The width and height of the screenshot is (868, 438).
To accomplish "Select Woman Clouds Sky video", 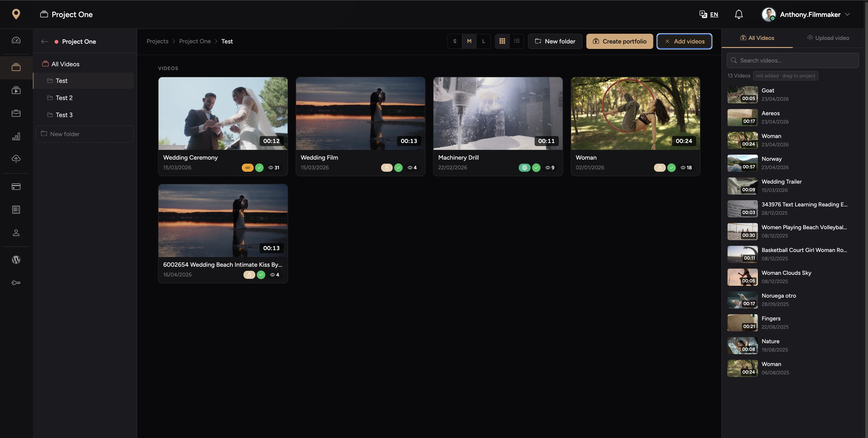I will coord(793,277).
